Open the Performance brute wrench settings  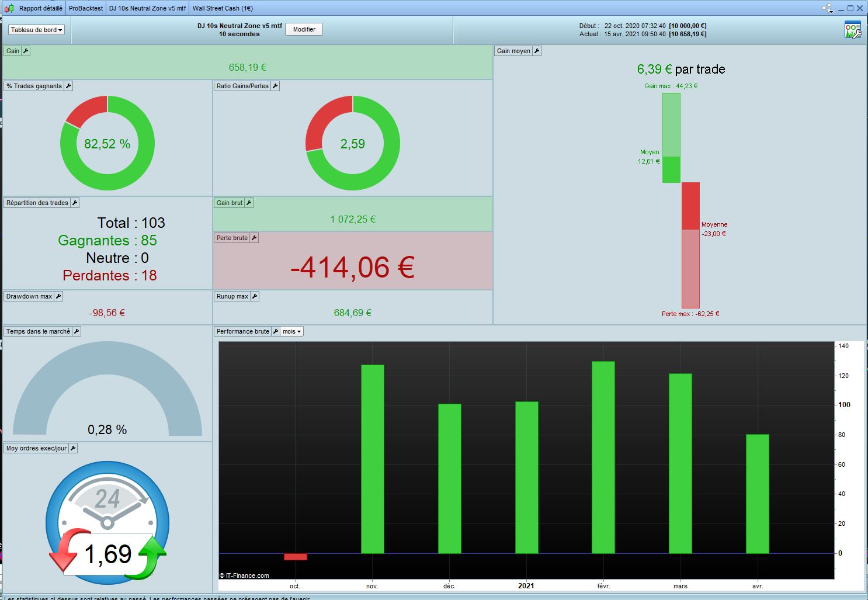coord(276,331)
